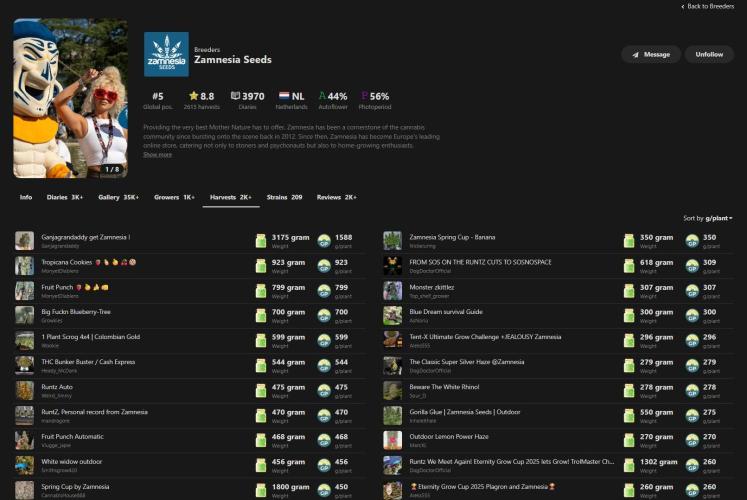The width and height of the screenshot is (747, 500).
Task: Click the weight jar icon for 544 gram
Action: tap(261, 365)
